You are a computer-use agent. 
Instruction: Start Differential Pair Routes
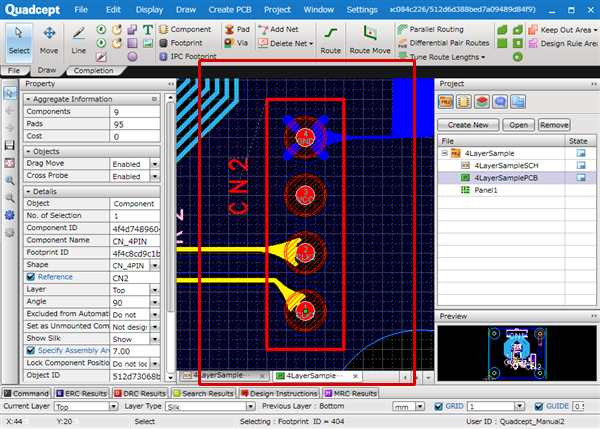click(x=443, y=43)
